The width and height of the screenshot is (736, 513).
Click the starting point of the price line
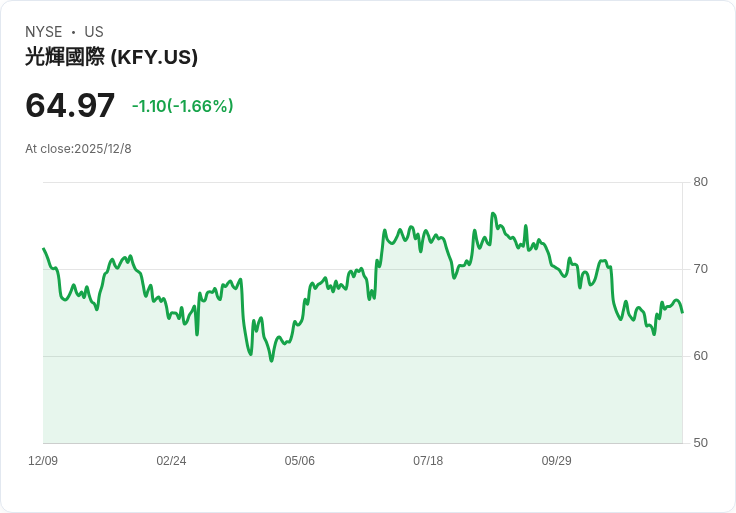point(43,249)
